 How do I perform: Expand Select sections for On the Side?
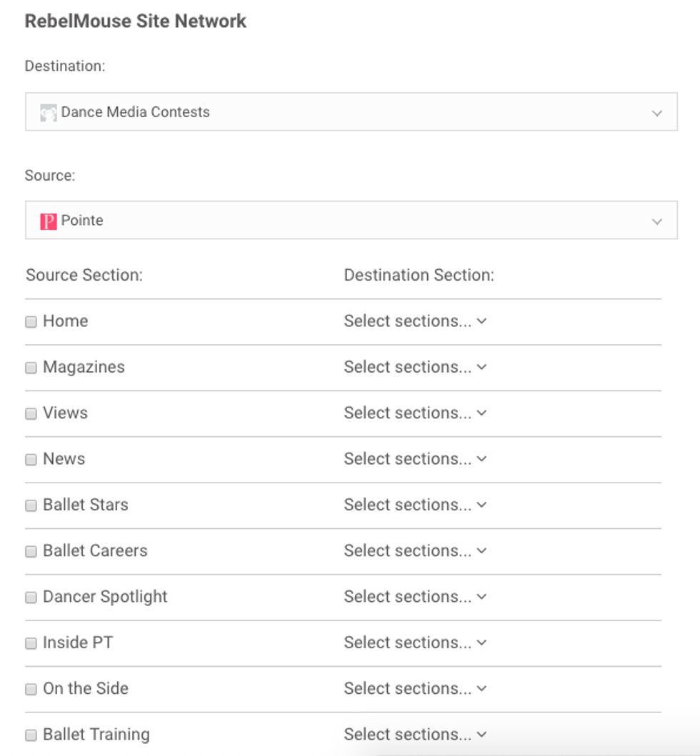(x=414, y=688)
